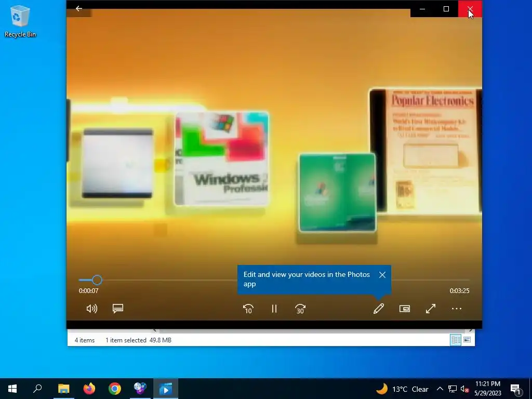Launch Google Chrome from taskbar
This screenshot has width=532, height=399.
115,389
